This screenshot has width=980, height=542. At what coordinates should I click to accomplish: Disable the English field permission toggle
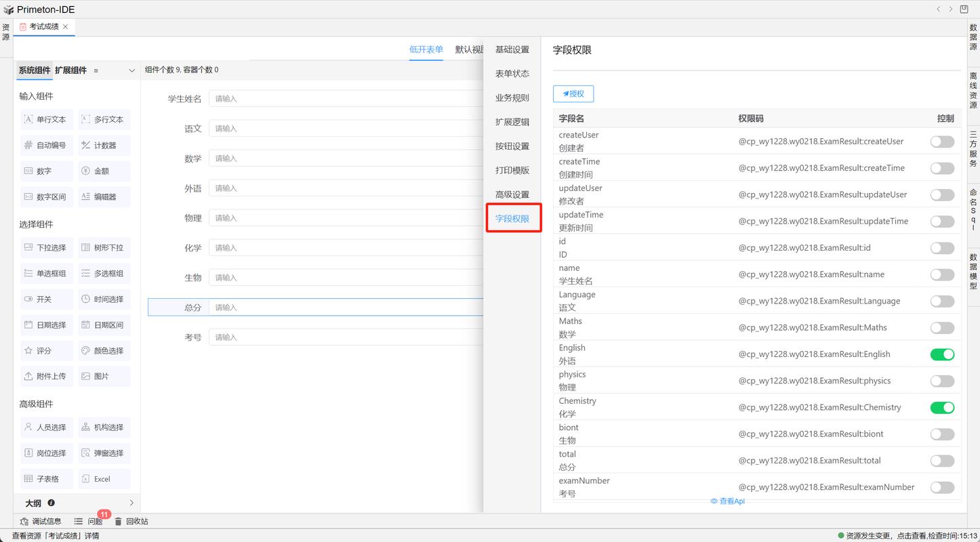point(942,354)
